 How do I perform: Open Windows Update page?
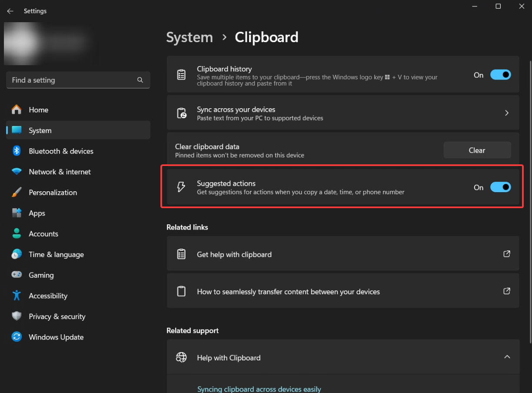pos(78,337)
